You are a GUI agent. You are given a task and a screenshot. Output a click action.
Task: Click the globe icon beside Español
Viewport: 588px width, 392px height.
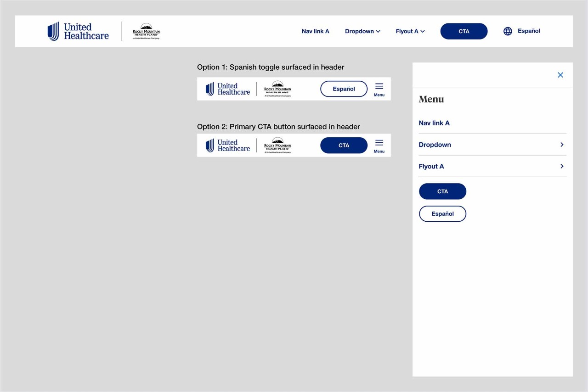(508, 31)
